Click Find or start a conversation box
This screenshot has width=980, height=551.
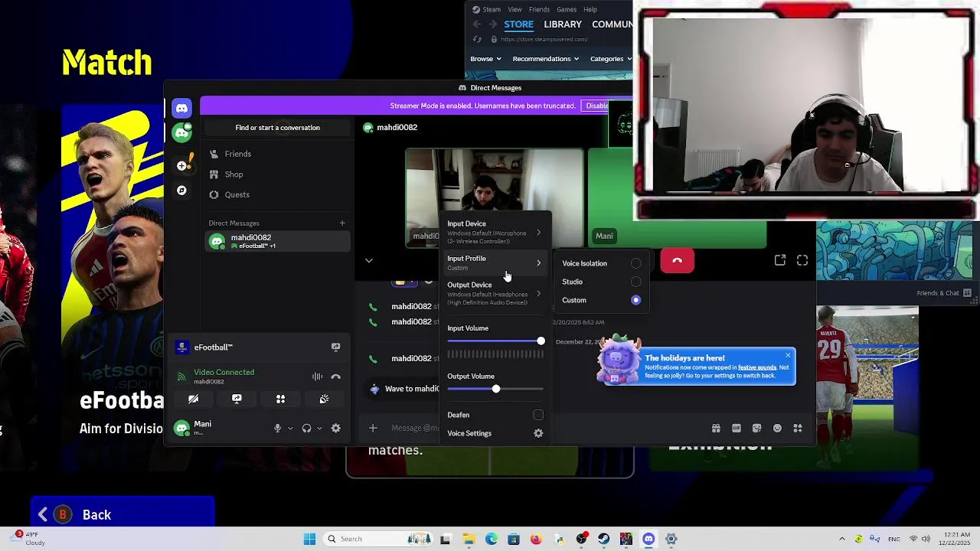(x=277, y=127)
